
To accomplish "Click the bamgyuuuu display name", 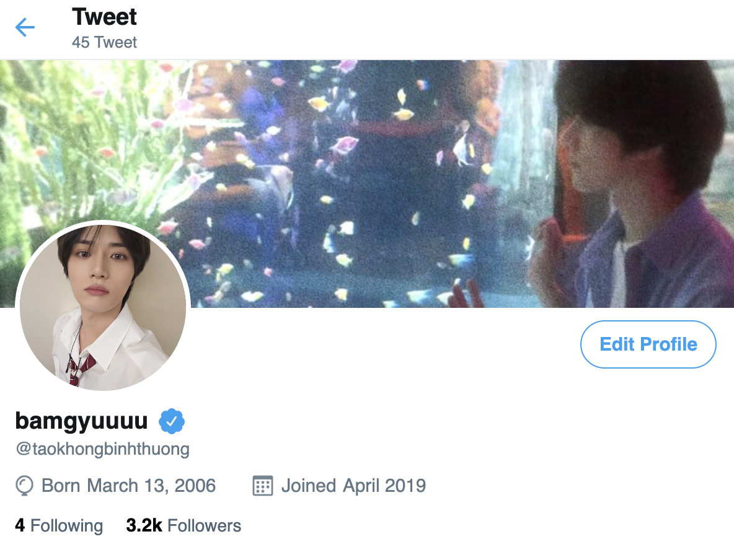I will 81,421.
